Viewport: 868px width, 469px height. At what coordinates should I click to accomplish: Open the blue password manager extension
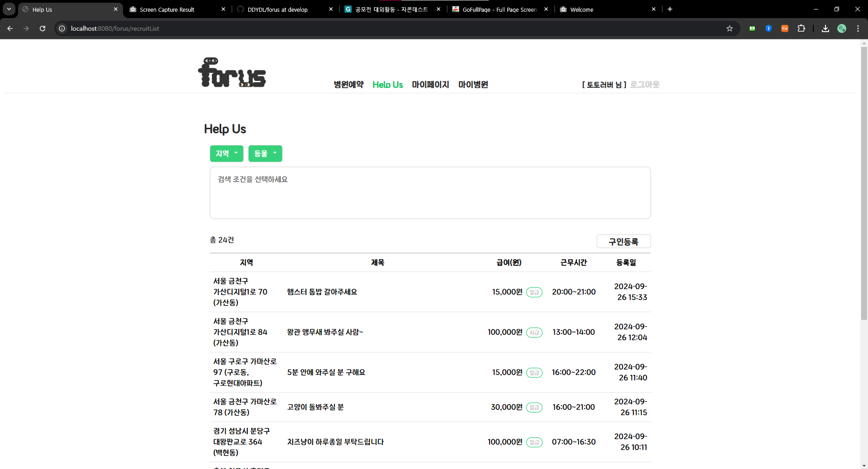(769, 28)
